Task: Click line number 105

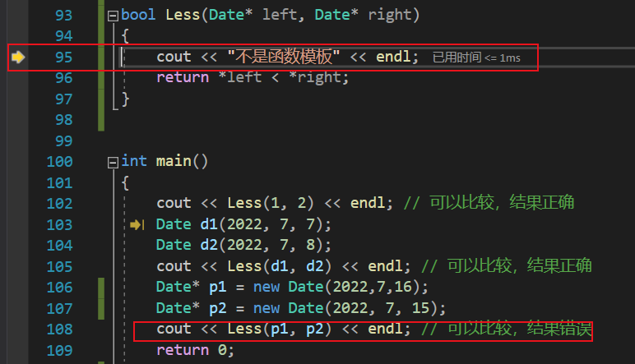Action: (59, 267)
